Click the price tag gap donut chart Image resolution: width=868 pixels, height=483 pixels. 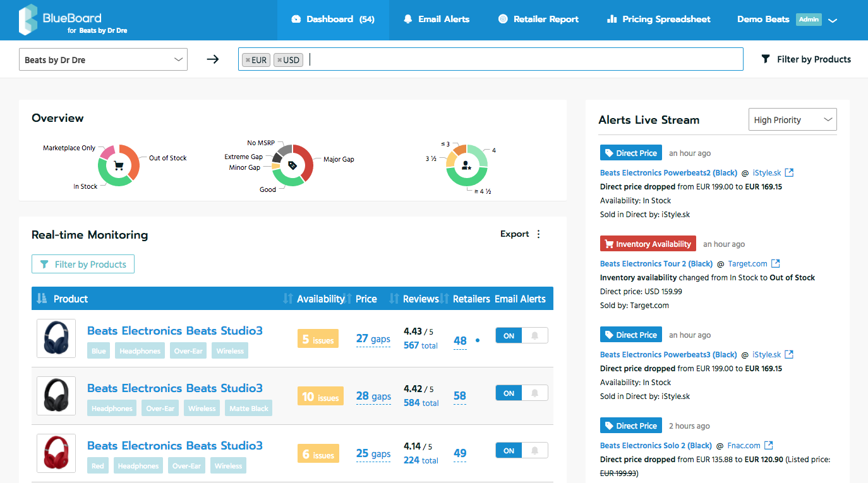(x=292, y=165)
